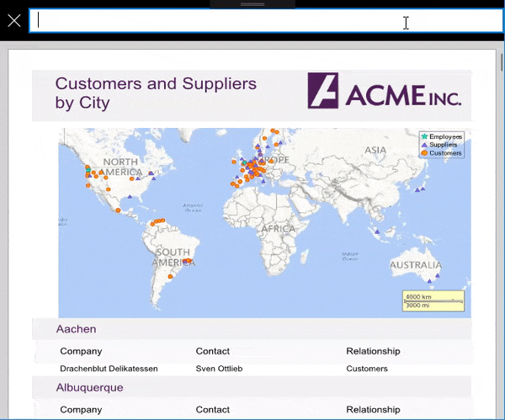The width and height of the screenshot is (505, 420).
Task: Click the drag handle at window top
Action: (252, 4)
